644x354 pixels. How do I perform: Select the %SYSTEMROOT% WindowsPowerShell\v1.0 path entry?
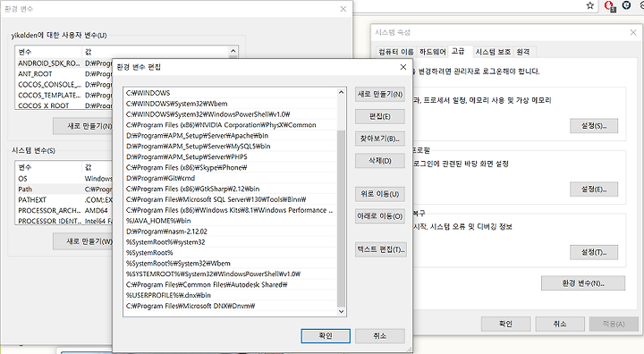tap(231, 274)
